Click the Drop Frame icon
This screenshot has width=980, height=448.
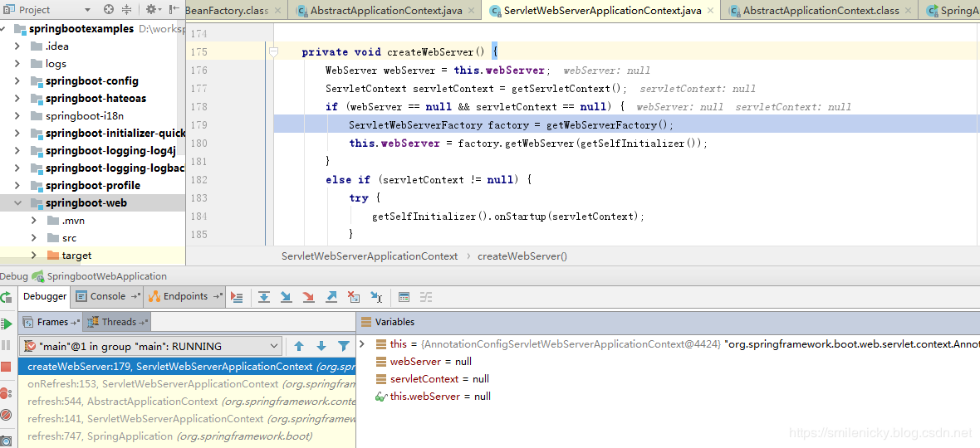(x=354, y=298)
